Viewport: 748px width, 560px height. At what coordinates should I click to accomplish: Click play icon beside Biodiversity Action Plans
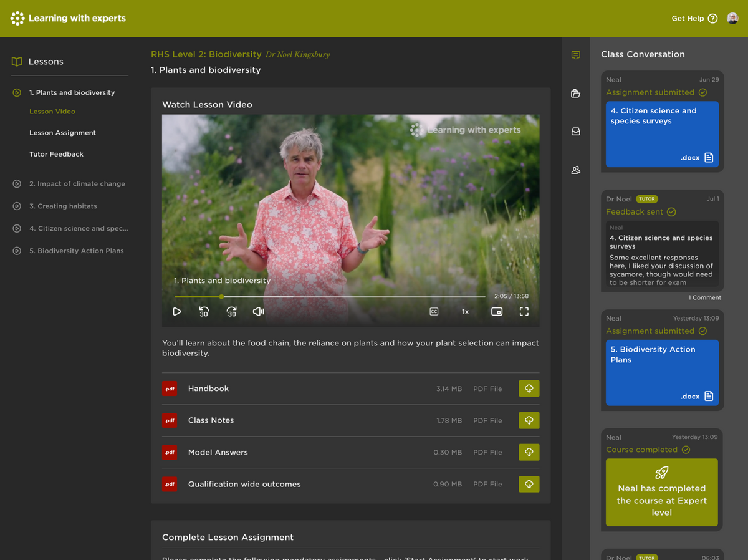point(17,251)
